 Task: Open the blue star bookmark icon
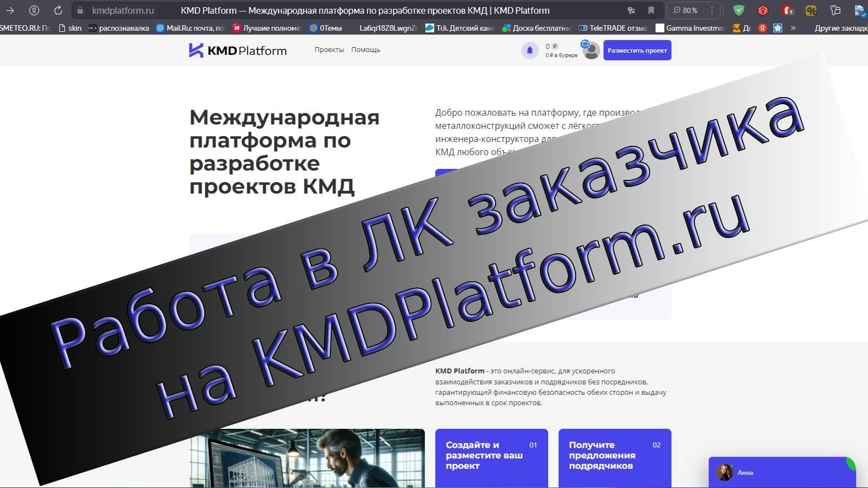pyautogui.click(x=778, y=28)
